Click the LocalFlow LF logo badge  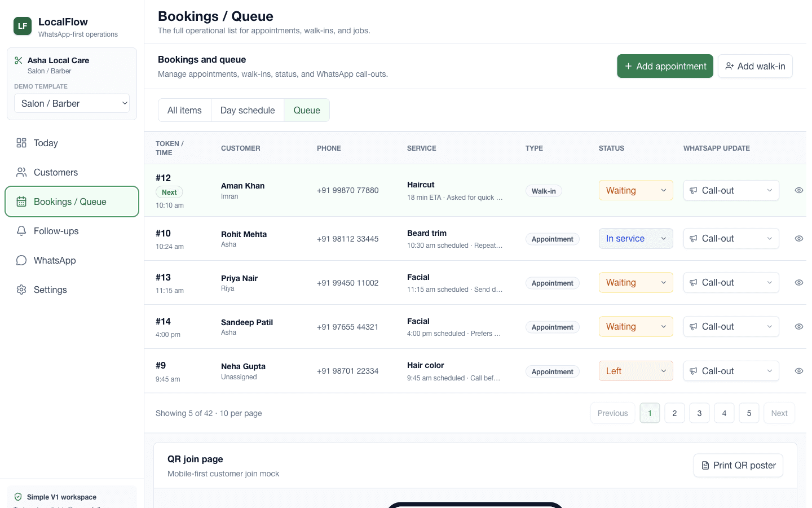tap(23, 26)
